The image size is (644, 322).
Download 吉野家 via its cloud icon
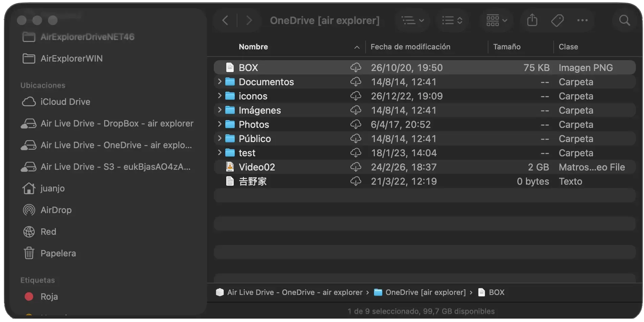click(355, 181)
